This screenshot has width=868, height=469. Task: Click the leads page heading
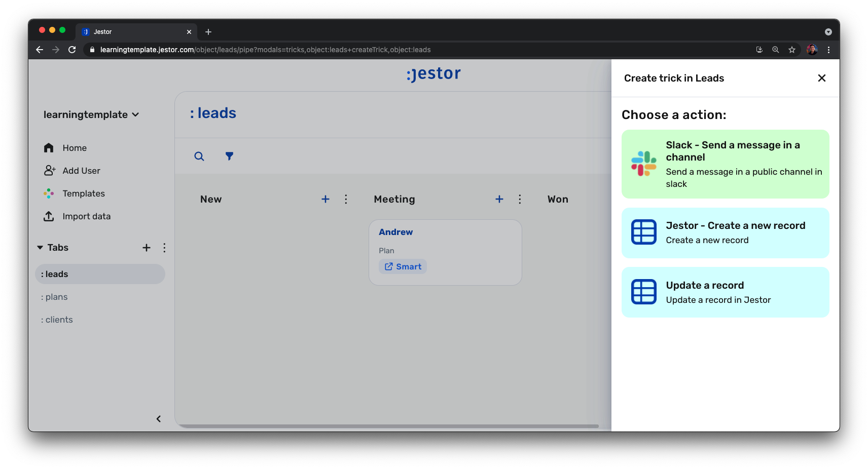pos(213,113)
